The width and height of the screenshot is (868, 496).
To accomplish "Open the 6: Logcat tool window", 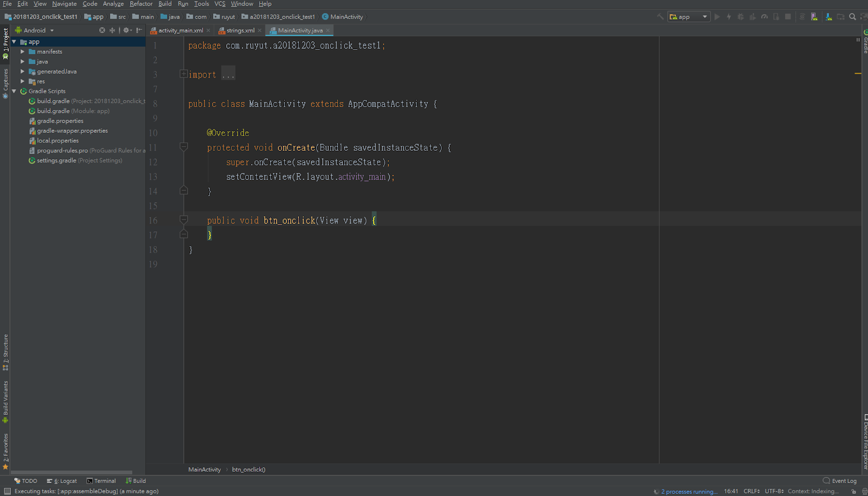I will [62, 481].
